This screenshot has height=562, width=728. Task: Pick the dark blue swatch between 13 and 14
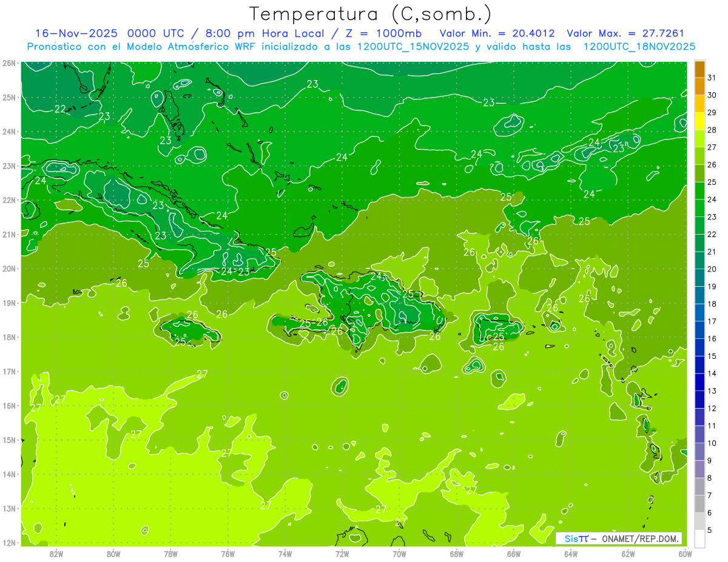tap(699, 382)
